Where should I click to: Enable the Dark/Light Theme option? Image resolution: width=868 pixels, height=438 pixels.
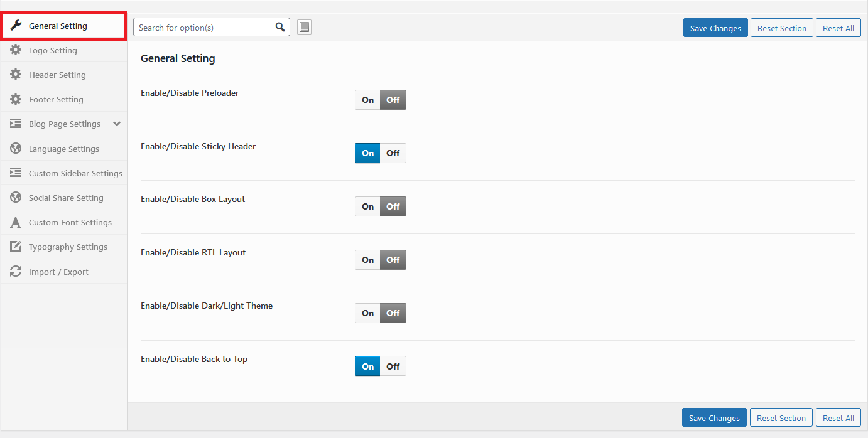click(367, 313)
